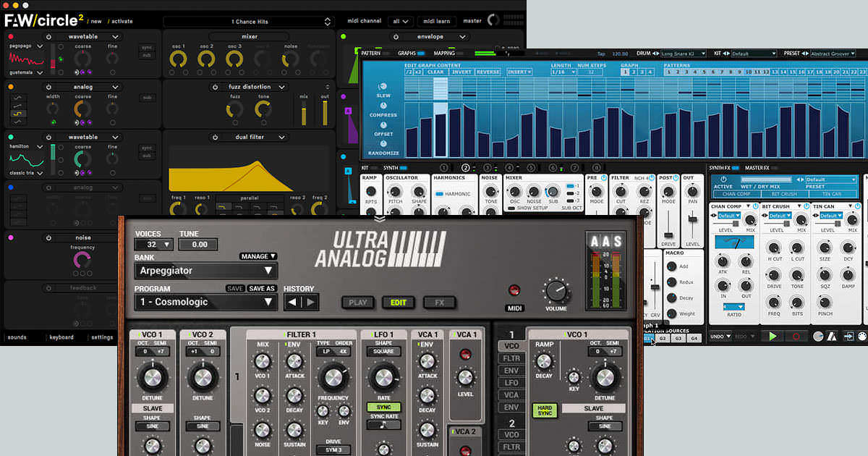Open the Length dropdown set to 1/16

point(563,72)
